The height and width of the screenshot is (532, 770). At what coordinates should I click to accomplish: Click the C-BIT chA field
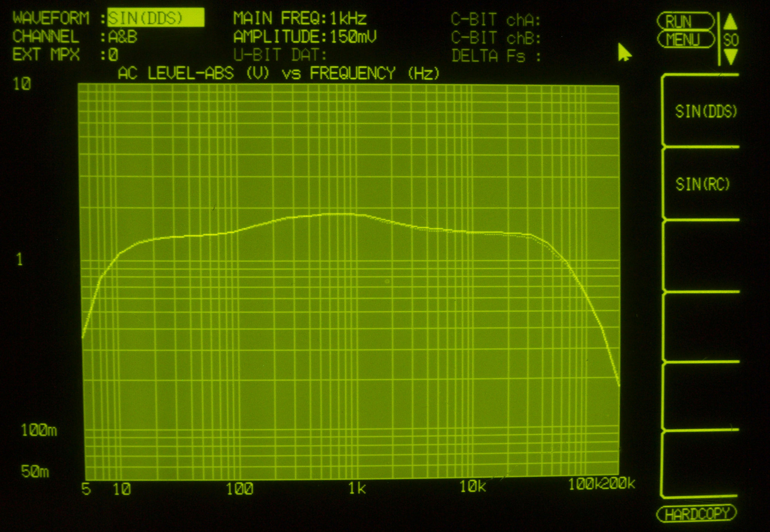(495, 20)
